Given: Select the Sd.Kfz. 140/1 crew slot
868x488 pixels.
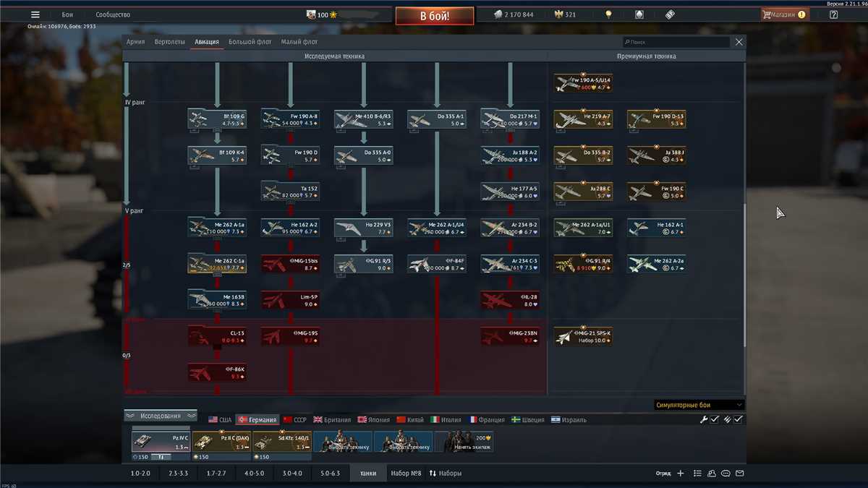Looking at the screenshot, I should [282, 442].
